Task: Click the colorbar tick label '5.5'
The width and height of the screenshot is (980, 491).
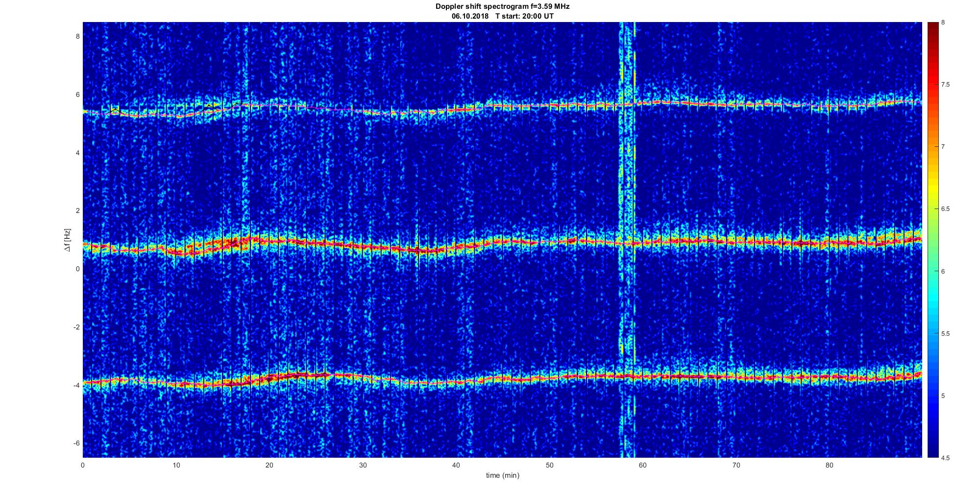Action: coord(946,334)
